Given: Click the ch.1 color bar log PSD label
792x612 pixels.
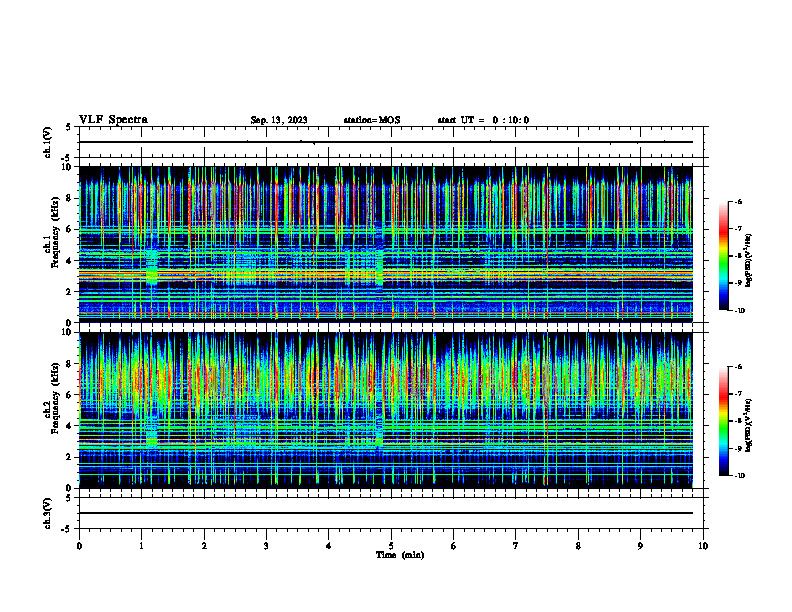Looking at the screenshot, I should (749, 261).
